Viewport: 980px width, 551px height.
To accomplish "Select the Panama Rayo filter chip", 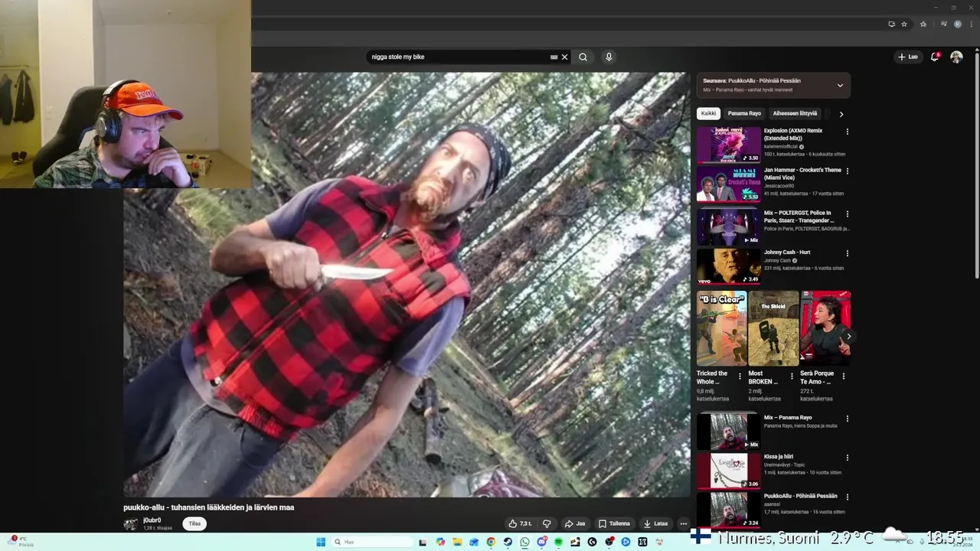I will (x=744, y=113).
